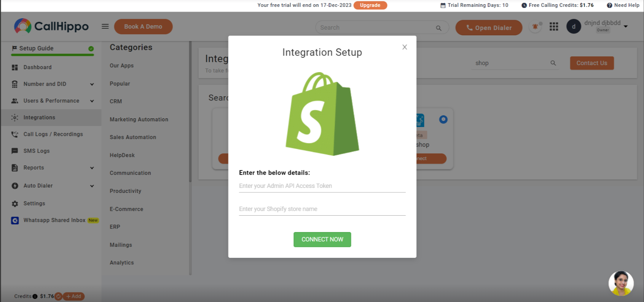
Task: Select E-Commerce category
Action: (126, 209)
